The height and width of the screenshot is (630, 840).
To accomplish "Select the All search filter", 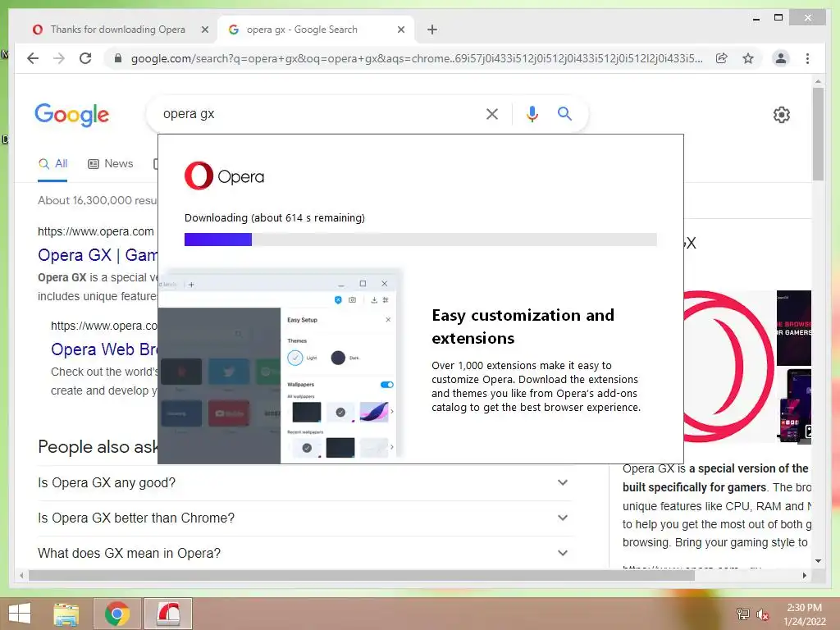I will pyautogui.click(x=52, y=164).
